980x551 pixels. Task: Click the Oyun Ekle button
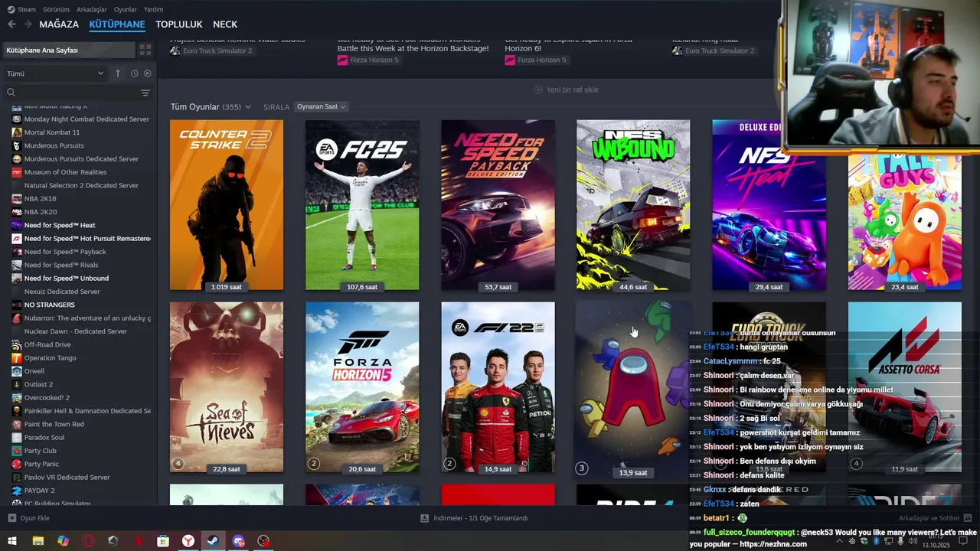(29, 518)
